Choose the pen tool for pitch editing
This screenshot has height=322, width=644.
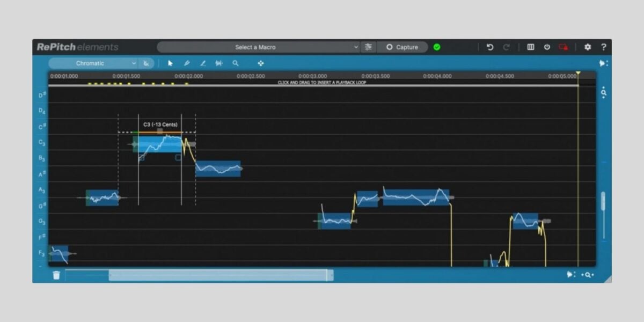tap(187, 63)
